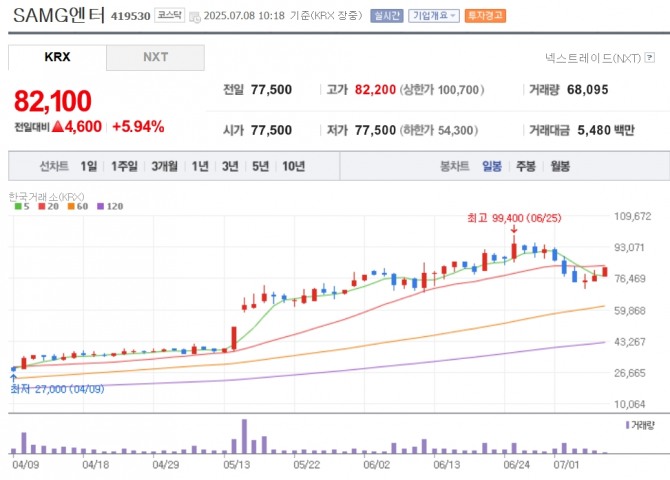Open the 넥스트레이드(NXT) help question icon
Viewport: 670px width, 480px height.
click(649, 57)
